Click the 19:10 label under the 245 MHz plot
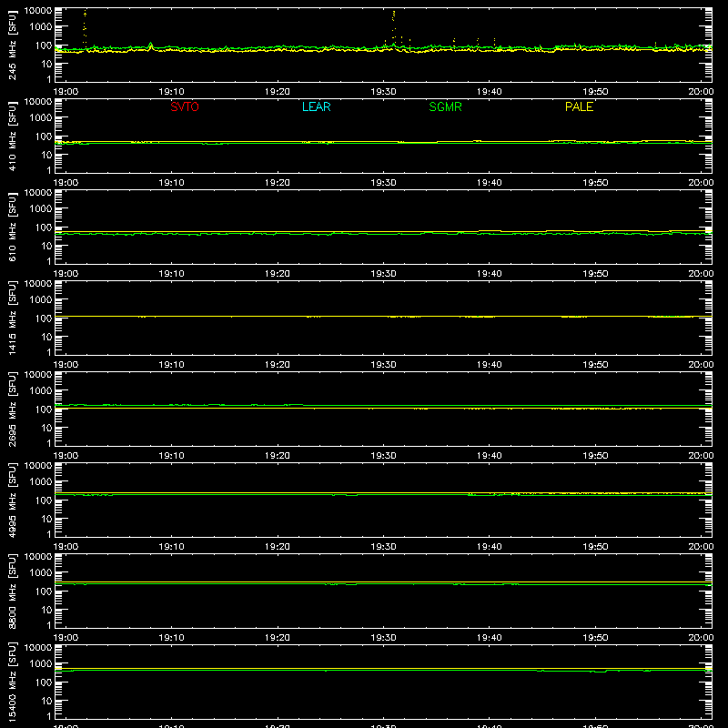The image size is (728, 728). [x=172, y=92]
